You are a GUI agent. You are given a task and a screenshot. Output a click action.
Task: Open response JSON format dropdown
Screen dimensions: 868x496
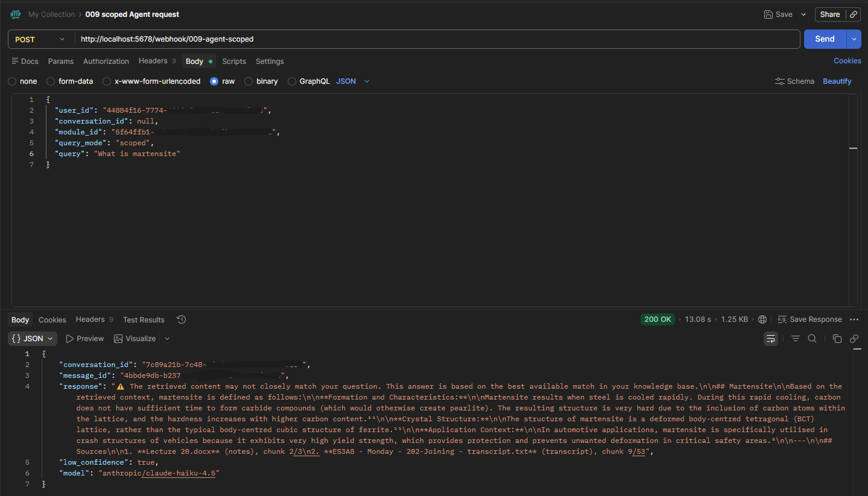click(33, 339)
